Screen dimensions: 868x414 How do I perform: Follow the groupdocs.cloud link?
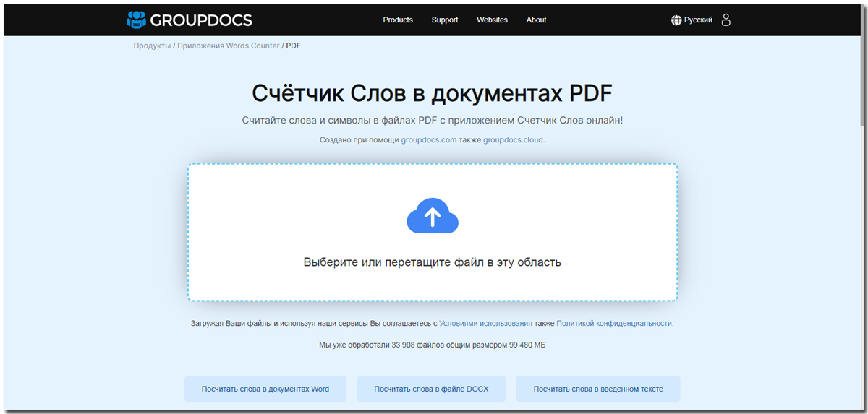513,140
